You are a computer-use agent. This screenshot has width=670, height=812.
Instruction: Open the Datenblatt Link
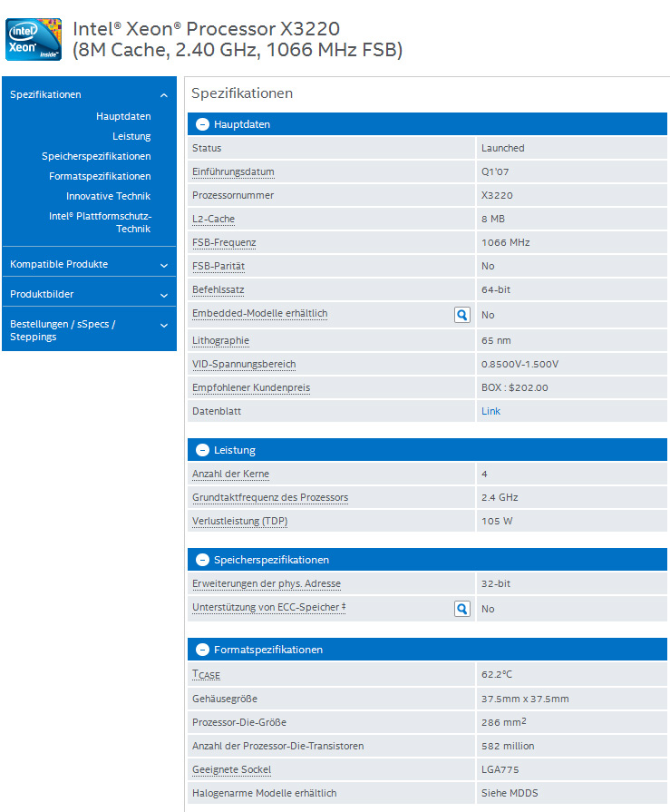point(490,411)
